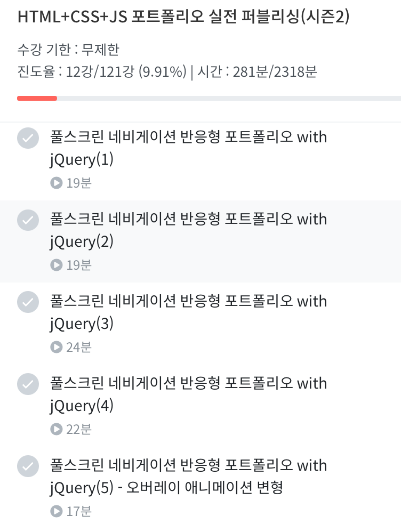The width and height of the screenshot is (401, 532).
Task: Click play icon beside 19분 under jQuery(2)
Action: (x=56, y=265)
